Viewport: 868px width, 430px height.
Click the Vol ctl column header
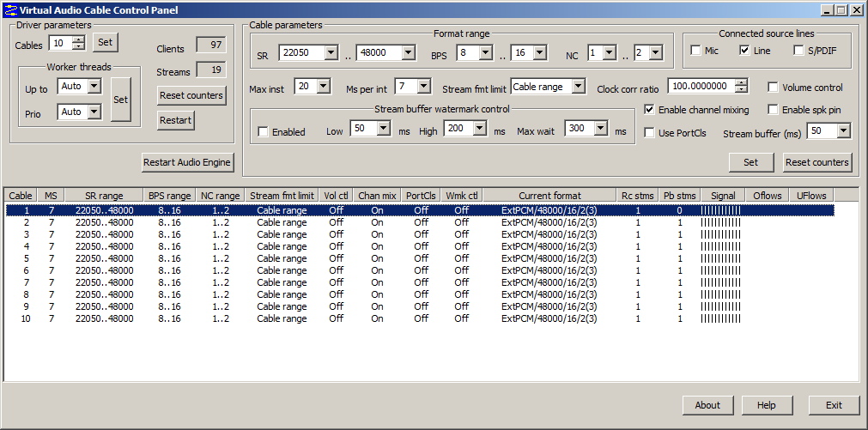click(336, 196)
